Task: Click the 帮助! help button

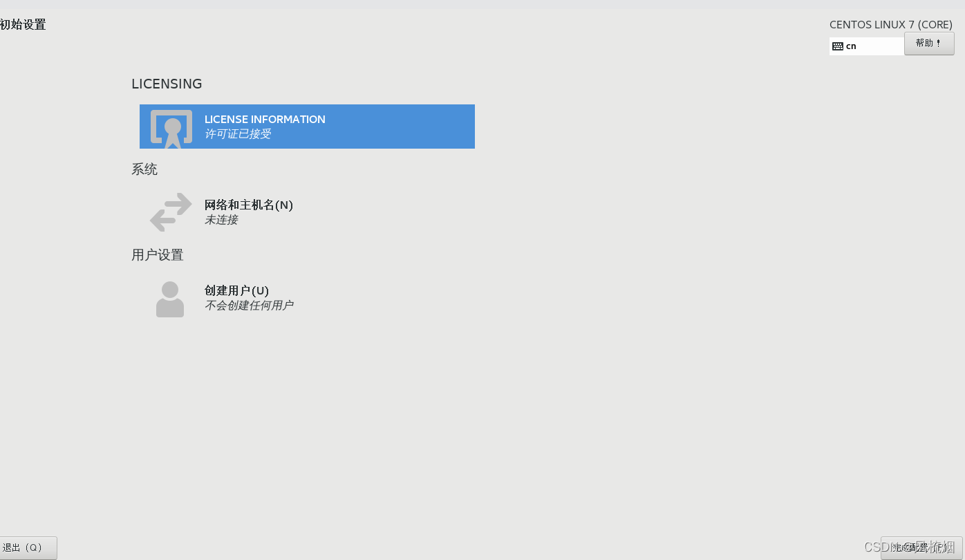Action: (929, 44)
